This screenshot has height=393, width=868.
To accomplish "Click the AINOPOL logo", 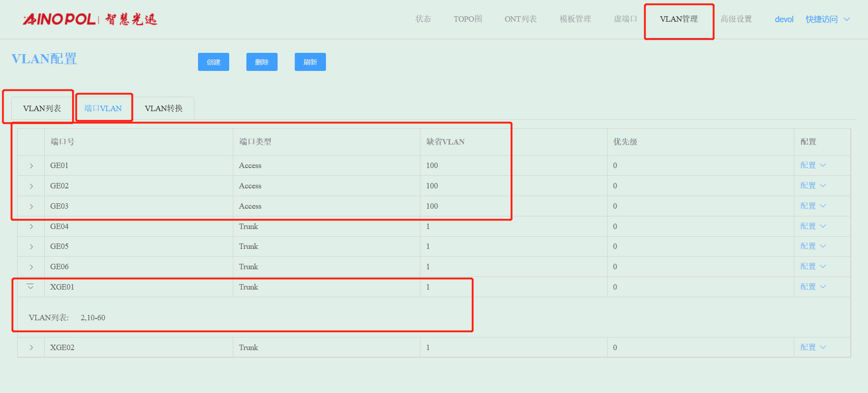I will click(x=90, y=19).
